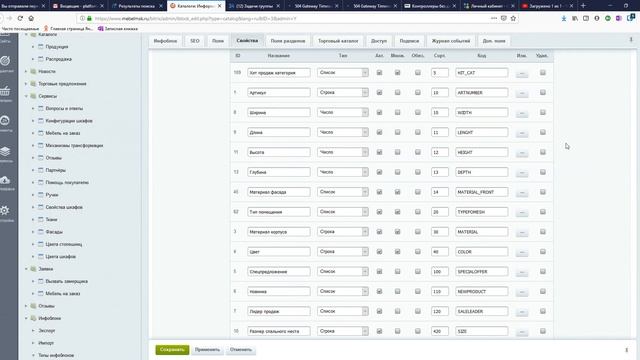The image size is (640, 360).
Task: Click the pin icon right of the tabs row
Action: tap(631, 40)
